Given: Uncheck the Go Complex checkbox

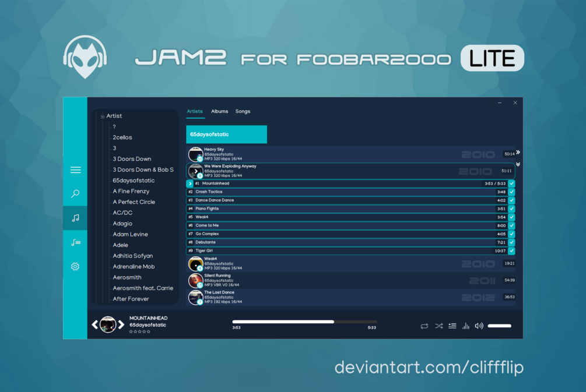Looking at the screenshot, I should pos(511,234).
